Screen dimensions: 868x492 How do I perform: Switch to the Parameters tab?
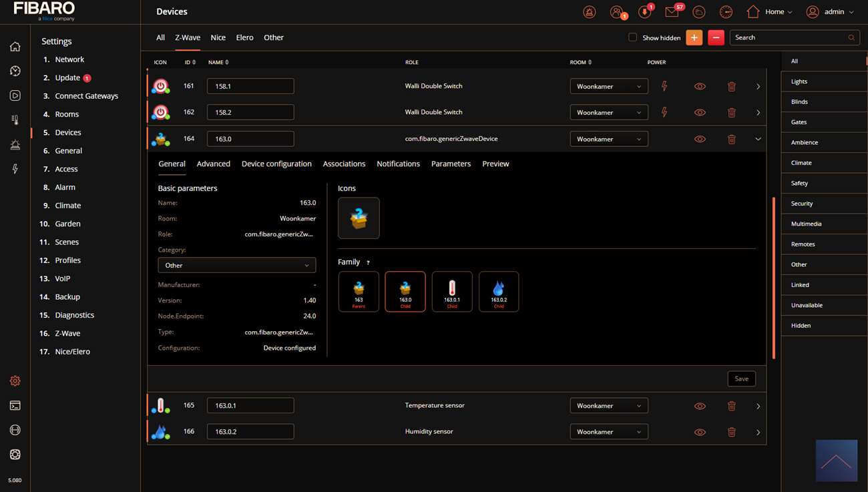pos(451,164)
